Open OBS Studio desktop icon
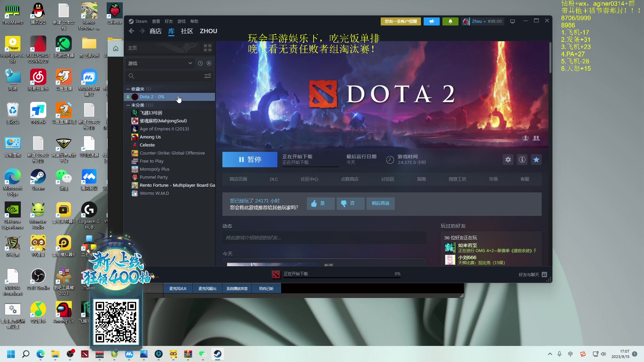 (x=38, y=279)
